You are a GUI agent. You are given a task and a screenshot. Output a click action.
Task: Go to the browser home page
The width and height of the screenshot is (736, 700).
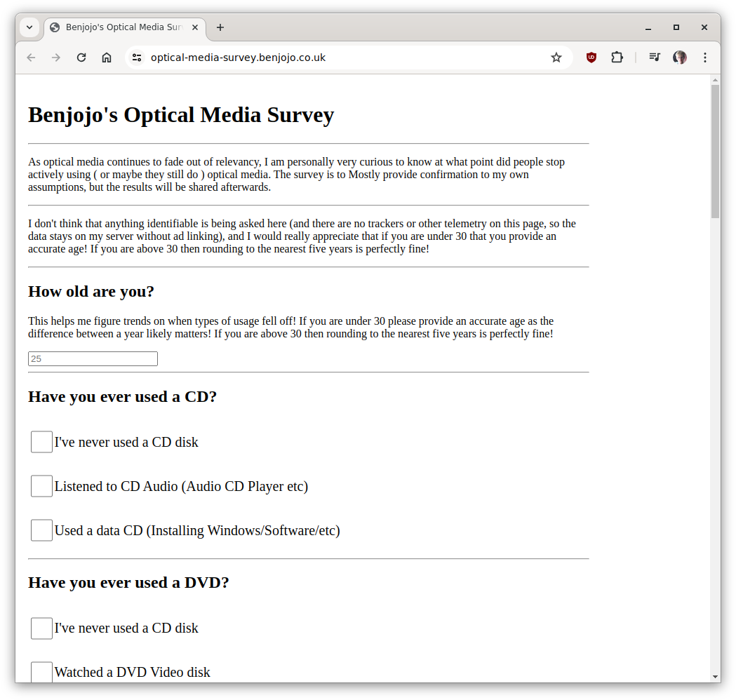(107, 58)
